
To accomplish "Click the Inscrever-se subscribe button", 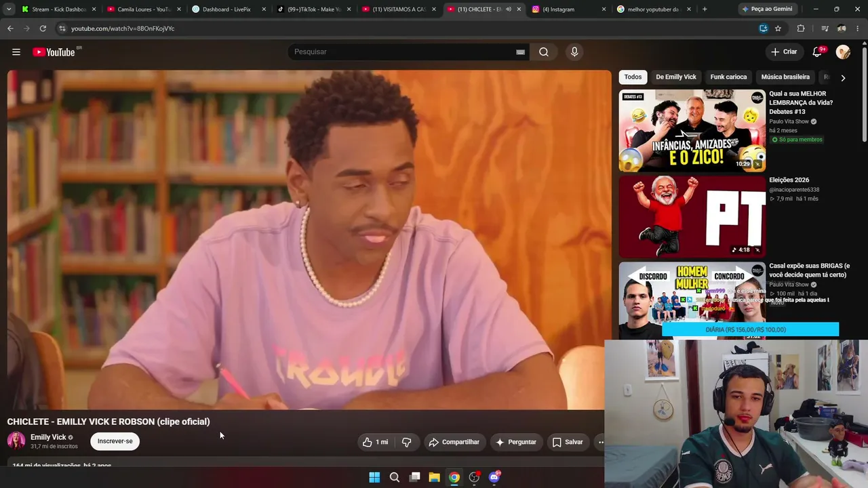I will (115, 441).
